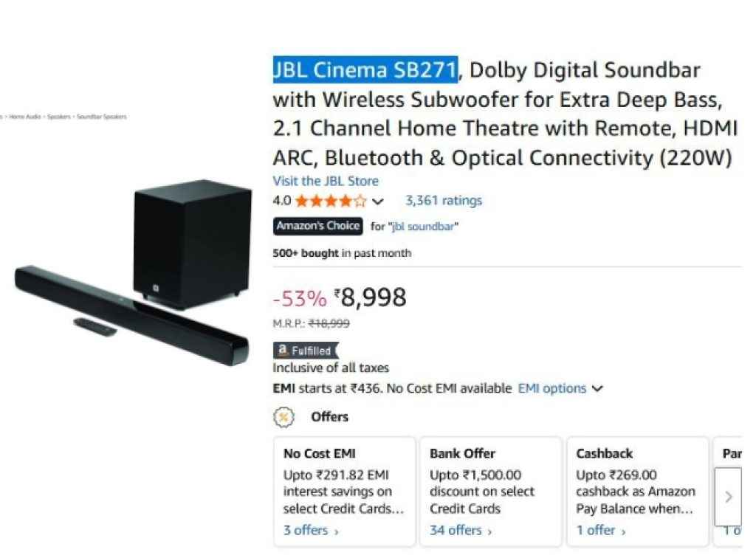Expand the ratings breakdown chevron beside stars
Viewport: 756px width, 558px height.
click(377, 201)
